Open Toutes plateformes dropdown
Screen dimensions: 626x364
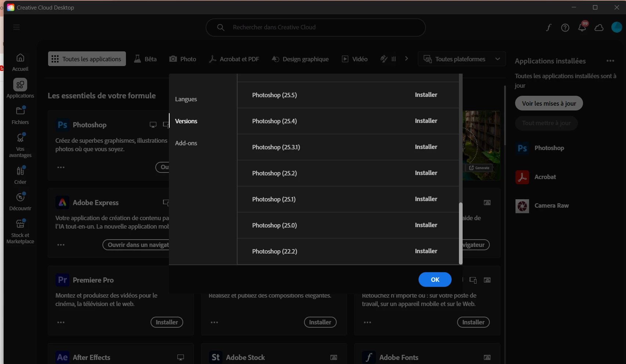[462, 59]
